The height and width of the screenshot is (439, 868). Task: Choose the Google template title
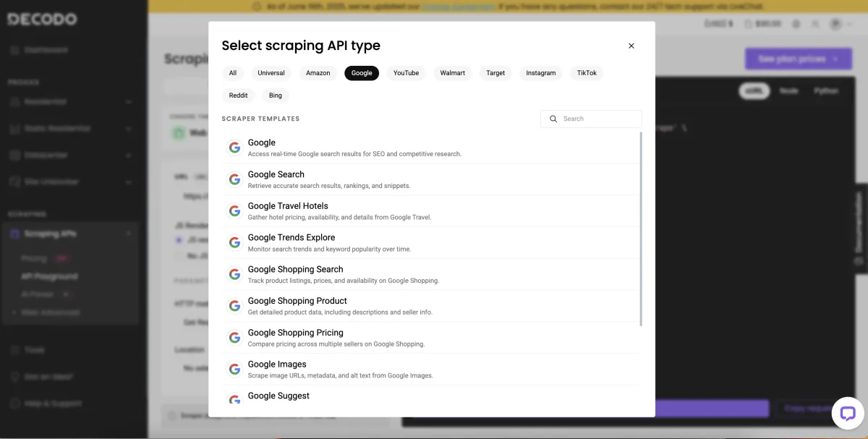(x=262, y=142)
